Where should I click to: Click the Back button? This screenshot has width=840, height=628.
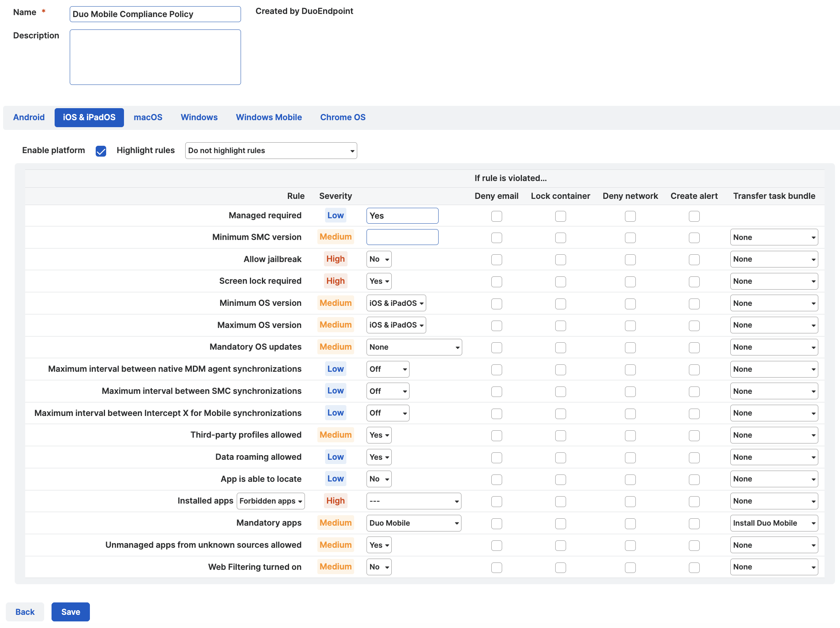[25, 612]
